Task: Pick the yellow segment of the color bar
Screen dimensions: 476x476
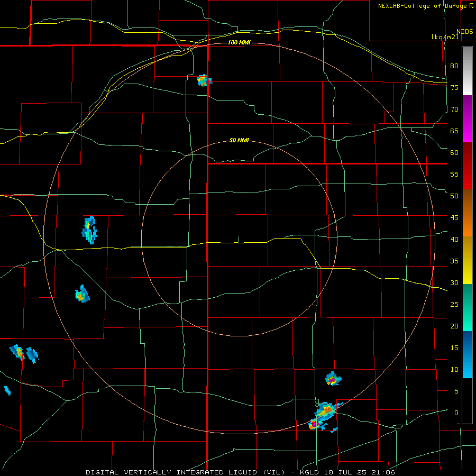Action: 467,260
